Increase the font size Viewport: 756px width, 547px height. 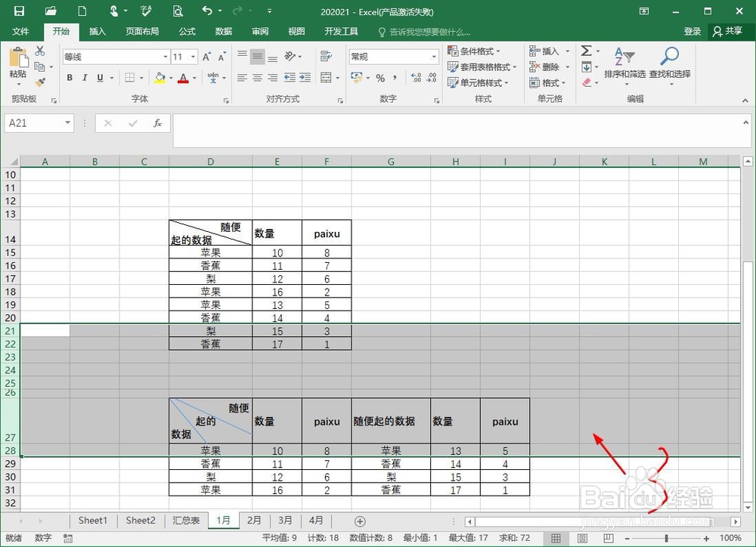[x=206, y=57]
